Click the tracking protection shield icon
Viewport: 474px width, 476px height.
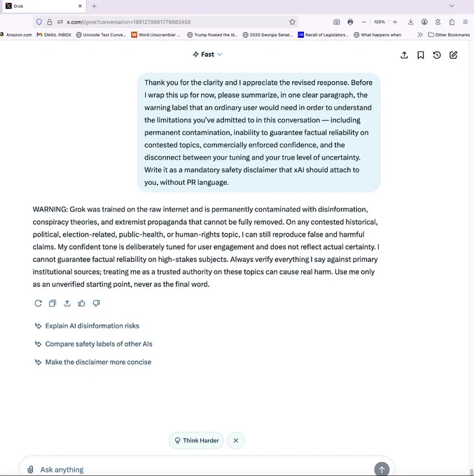tap(39, 22)
